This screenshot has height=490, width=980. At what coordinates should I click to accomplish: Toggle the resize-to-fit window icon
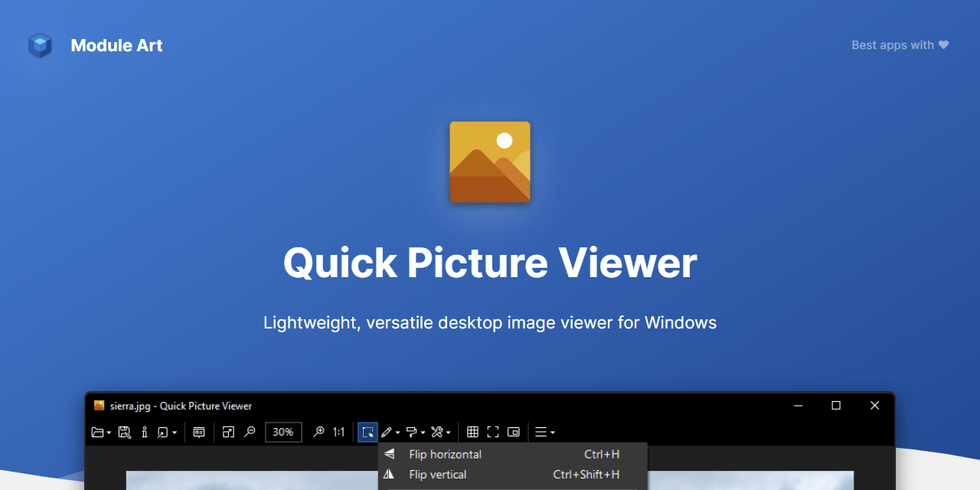coord(227,432)
